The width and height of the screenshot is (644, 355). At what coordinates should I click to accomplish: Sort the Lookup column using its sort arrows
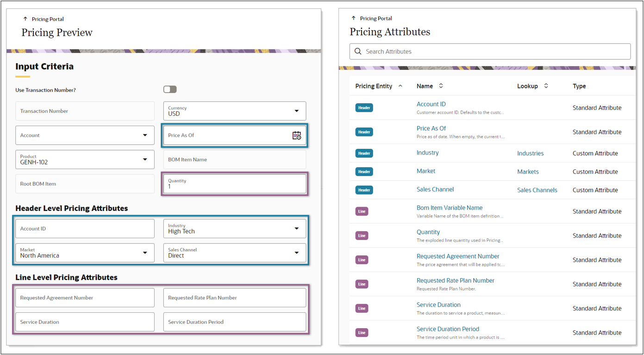tap(546, 86)
